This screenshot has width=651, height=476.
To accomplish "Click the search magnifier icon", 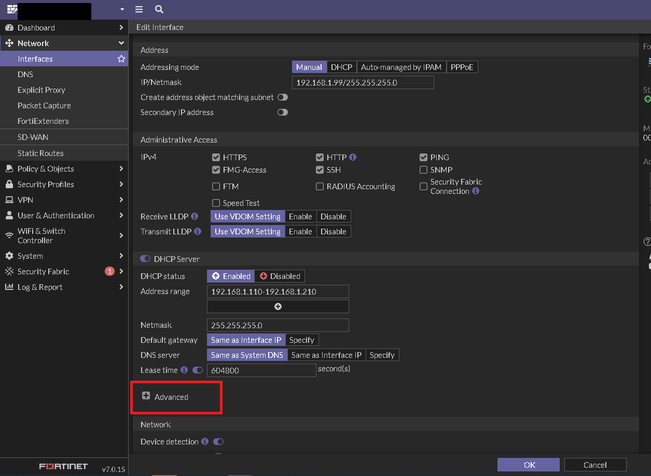I will (x=159, y=9).
